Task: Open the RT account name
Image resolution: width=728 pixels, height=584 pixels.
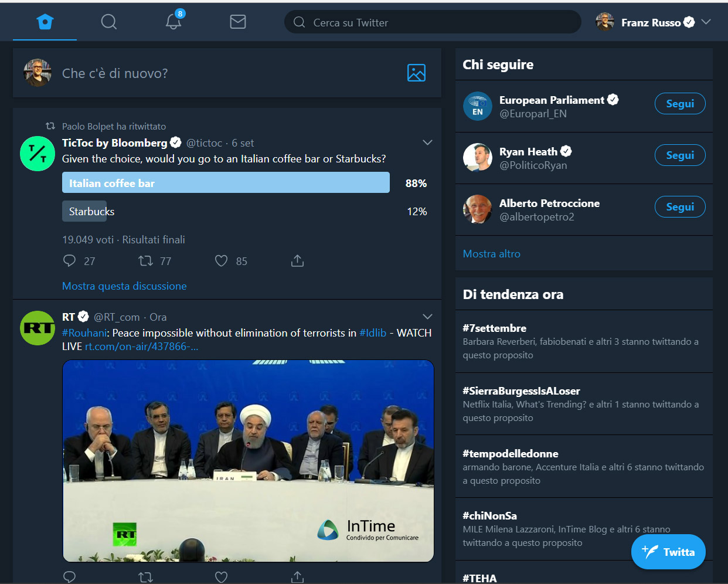Action: 69,317
